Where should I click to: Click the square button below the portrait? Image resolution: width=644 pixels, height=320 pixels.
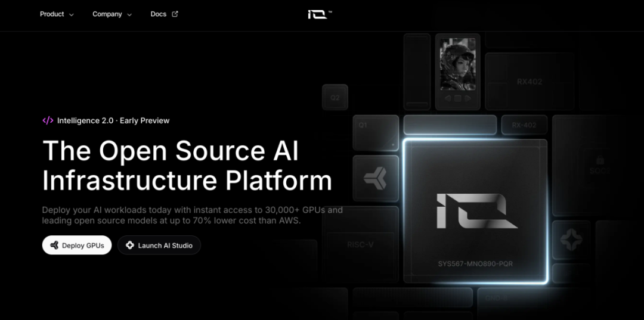457,98
